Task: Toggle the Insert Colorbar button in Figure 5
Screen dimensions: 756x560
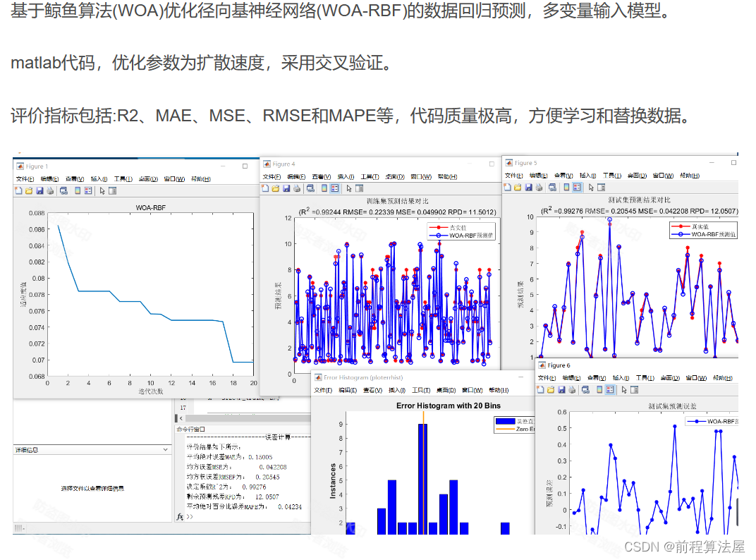Action: (568, 188)
